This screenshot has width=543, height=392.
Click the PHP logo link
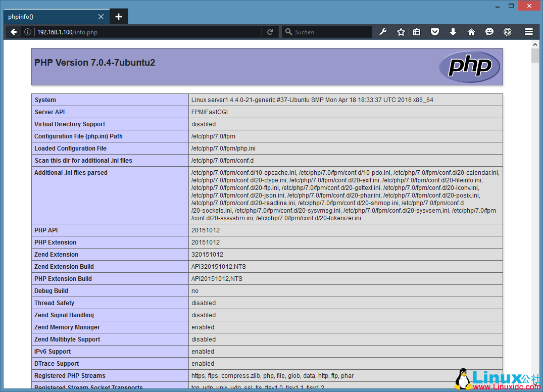click(x=469, y=66)
